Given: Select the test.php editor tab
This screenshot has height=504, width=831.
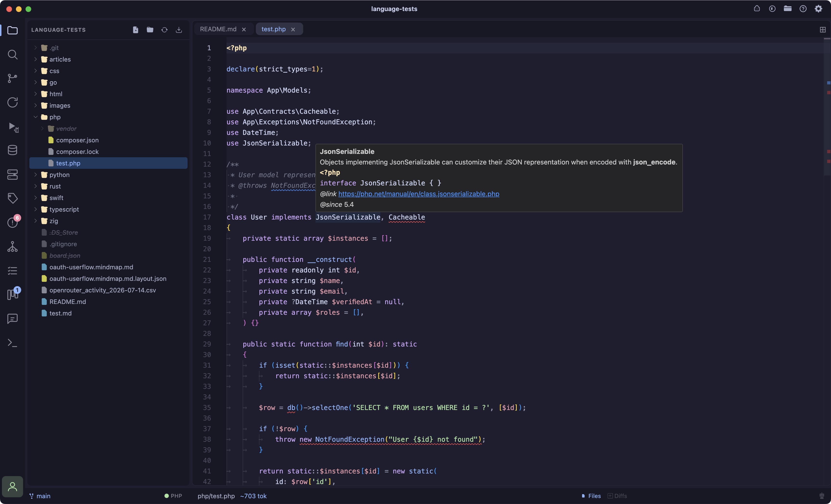Looking at the screenshot, I should [x=274, y=29].
